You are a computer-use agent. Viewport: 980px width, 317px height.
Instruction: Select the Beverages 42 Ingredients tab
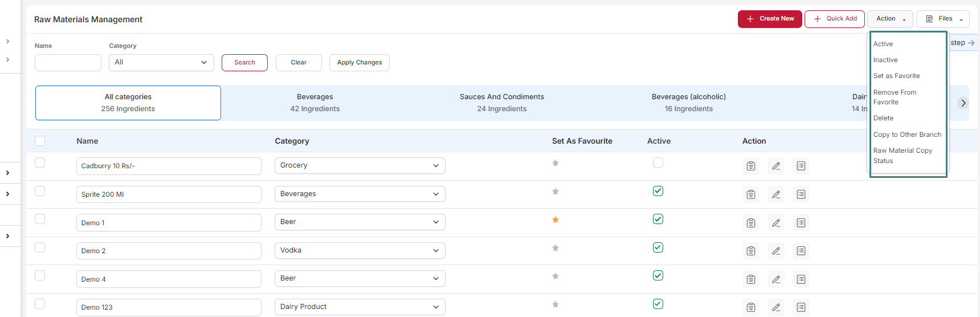pos(315,103)
